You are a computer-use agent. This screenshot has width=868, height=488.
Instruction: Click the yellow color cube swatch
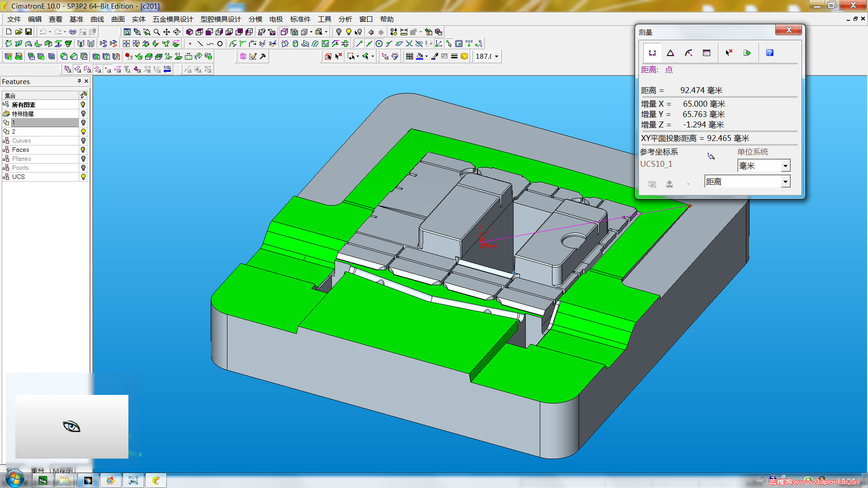[x=464, y=56]
